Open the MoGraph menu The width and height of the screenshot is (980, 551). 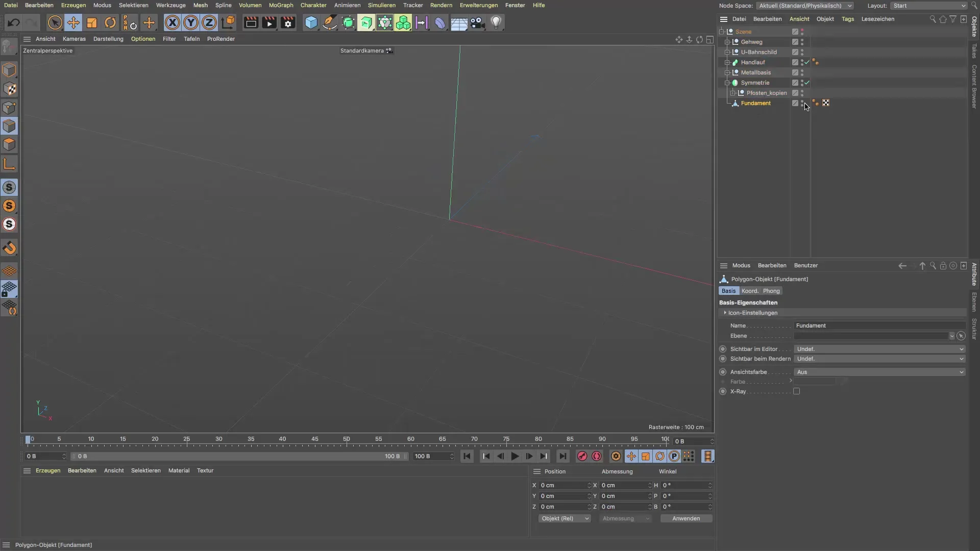pos(281,5)
